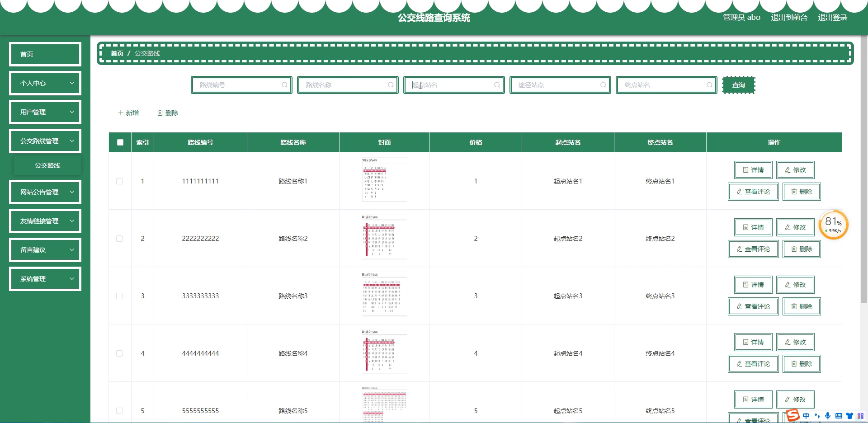The width and height of the screenshot is (868, 423).
Task: Collapse 公交路线管理 sidebar menu
Action: (x=45, y=141)
